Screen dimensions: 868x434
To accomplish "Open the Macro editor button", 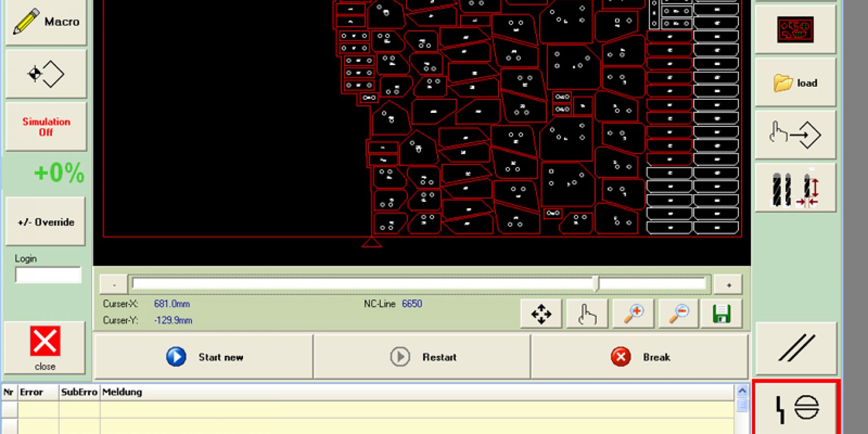I will coord(46,22).
